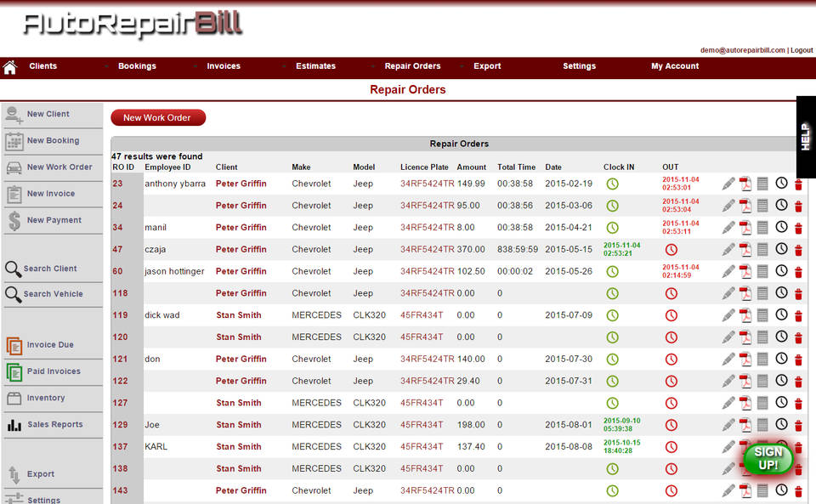This screenshot has width=816, height=504.
Task: Clock in order 23 with green clock
Action: [x=612, y=184]
